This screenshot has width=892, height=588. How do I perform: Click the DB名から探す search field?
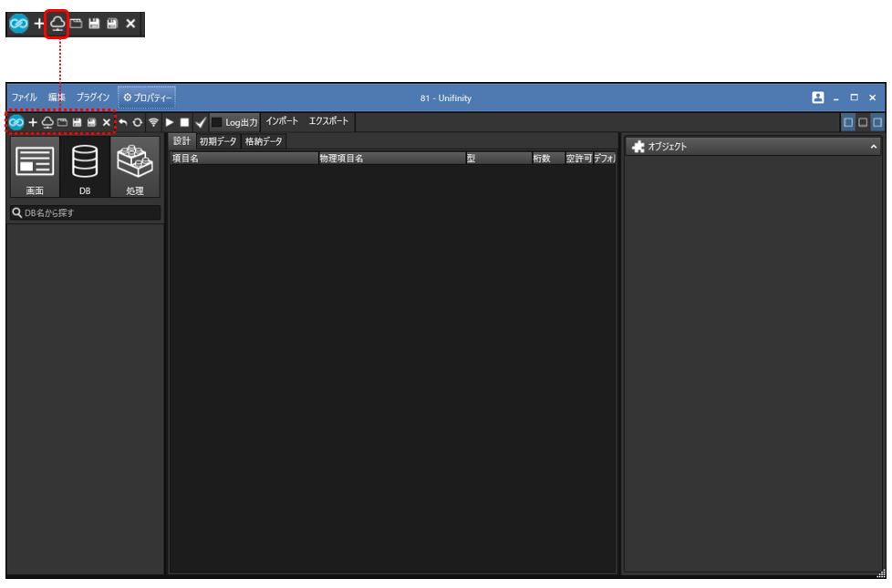coord(86,212)
